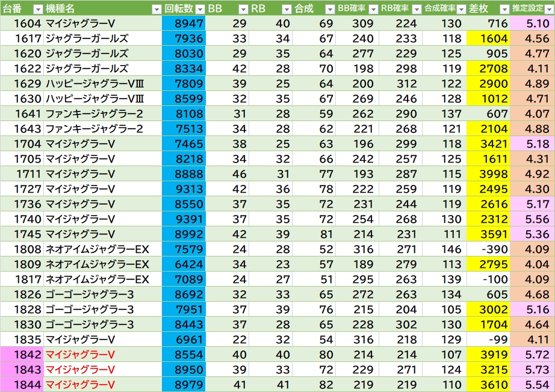Expand the BB column filter arrow
Image resolution: width=555 pixels, height=392 pixels.
243,9
